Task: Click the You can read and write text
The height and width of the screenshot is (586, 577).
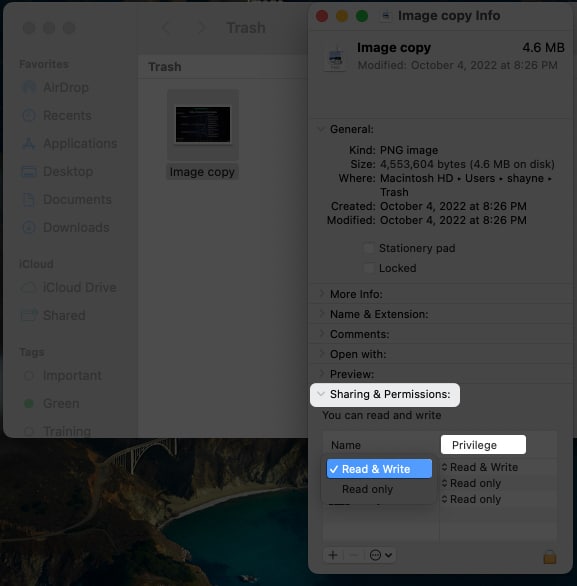Action: (x=382, y=415)
